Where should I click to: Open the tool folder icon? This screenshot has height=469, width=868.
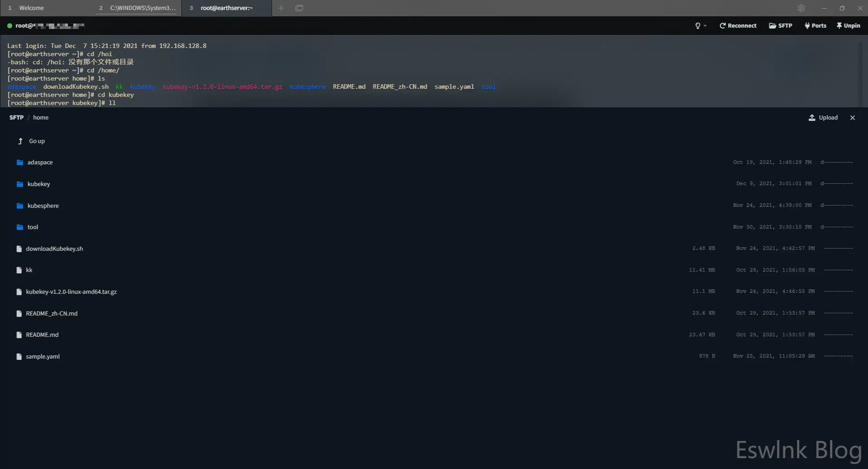tap(20, 227)
